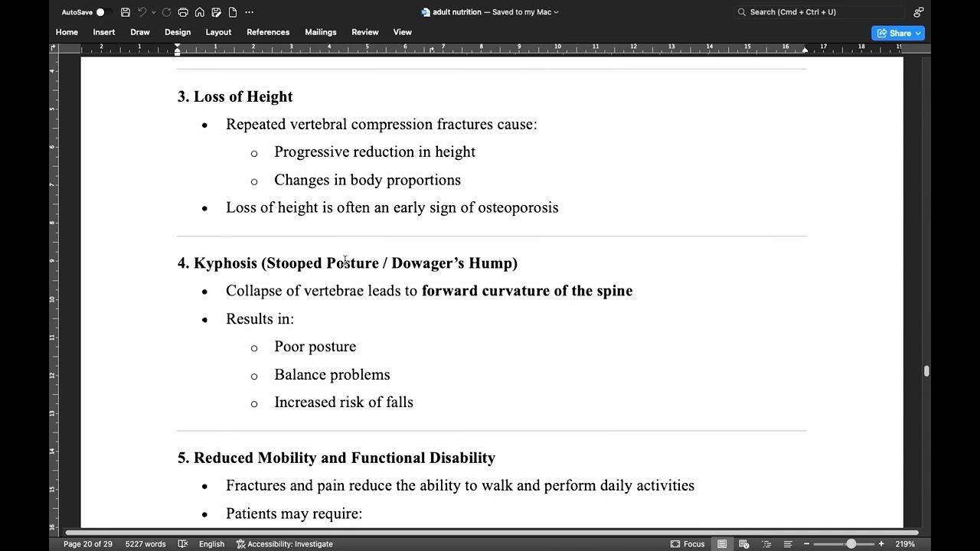Click the first-line indent marker on ruler

[177, 46]
